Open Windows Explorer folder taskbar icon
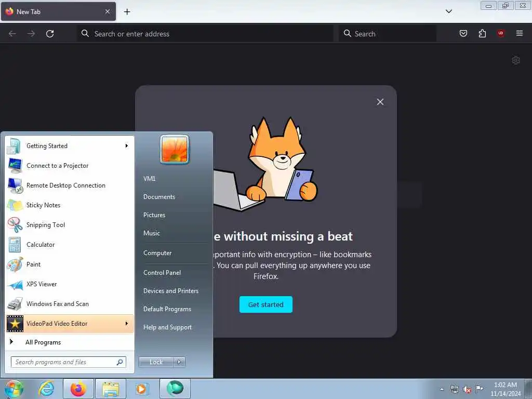 [111, 389]
